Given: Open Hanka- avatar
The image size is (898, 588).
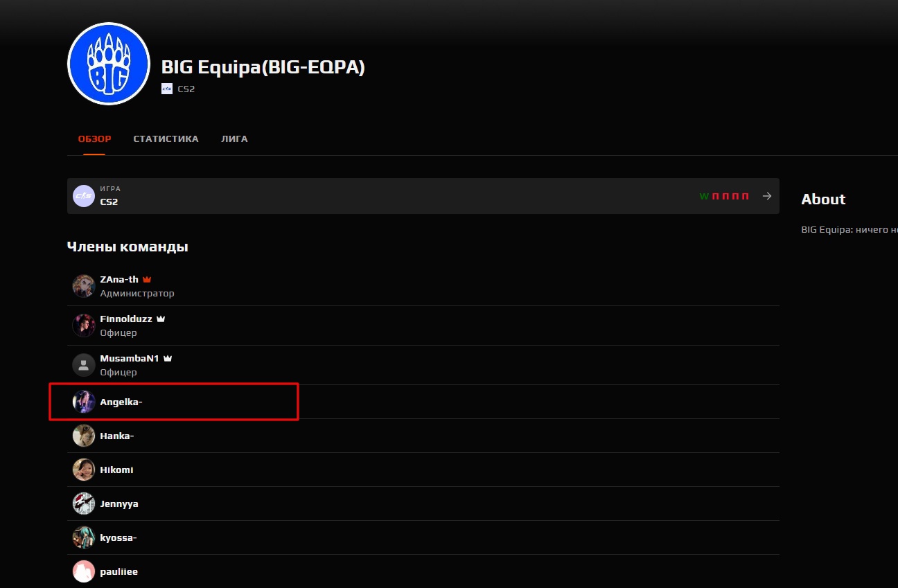Looking at the screenshot, I should 84,436.
